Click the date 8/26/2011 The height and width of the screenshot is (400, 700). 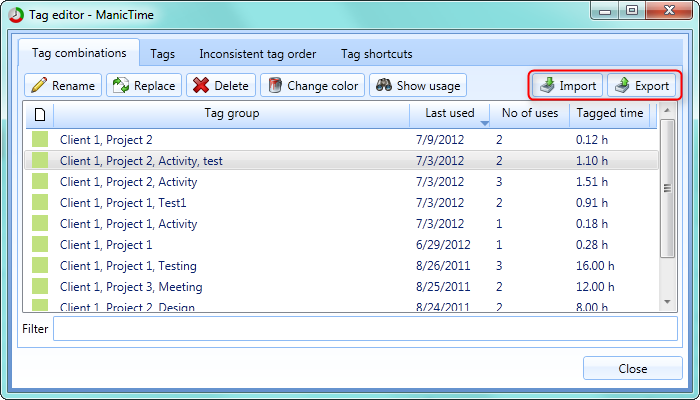coord(443,266)
